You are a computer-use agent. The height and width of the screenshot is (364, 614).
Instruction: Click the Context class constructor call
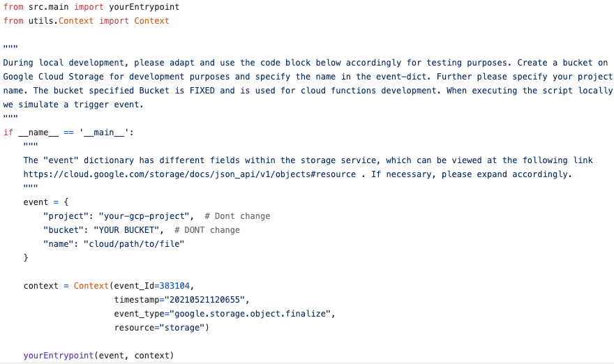[x=91, y=286]
